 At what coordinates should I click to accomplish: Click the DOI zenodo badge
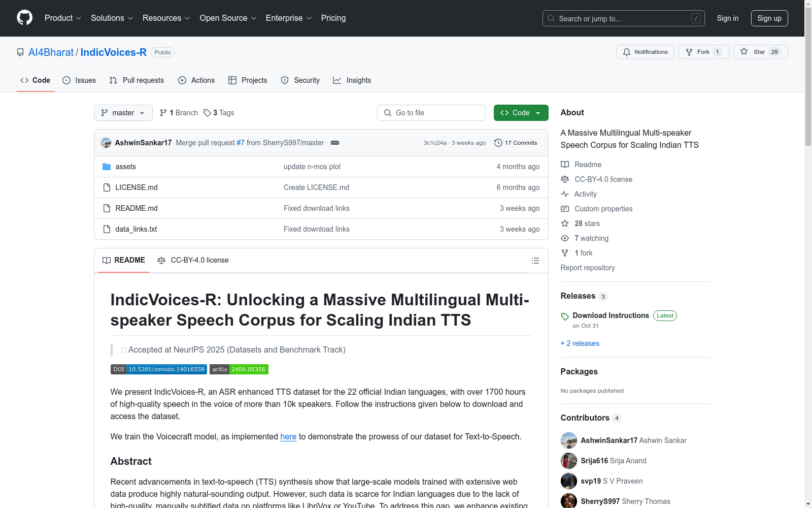(159, 369)
